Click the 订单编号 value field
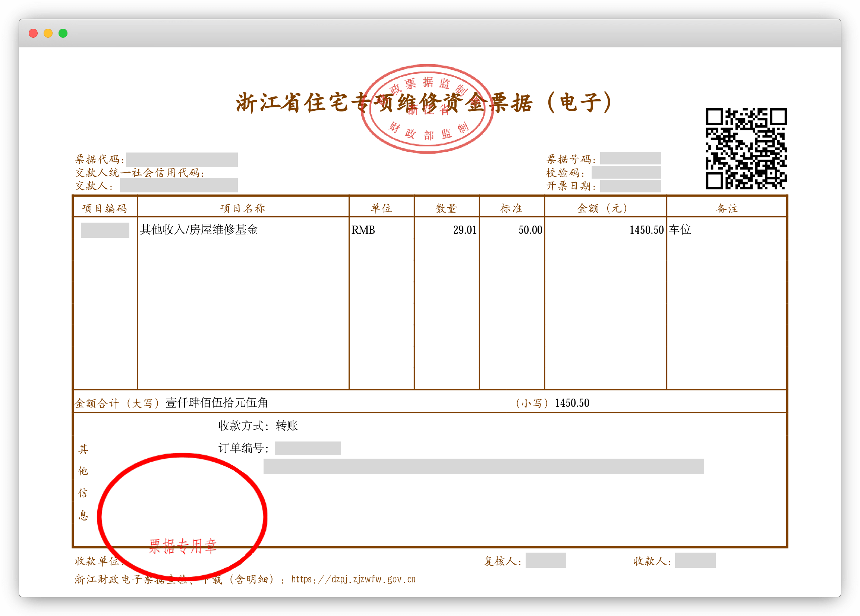The height and width of the screenshot is (616, 860). coord(308,448)
